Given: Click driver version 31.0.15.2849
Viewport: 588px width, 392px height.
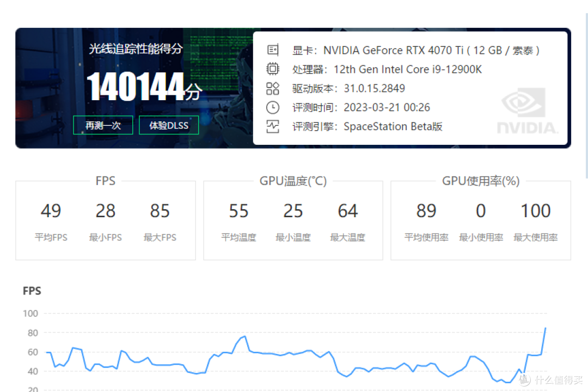Looking at the screenshot, I should pos(374,89).
